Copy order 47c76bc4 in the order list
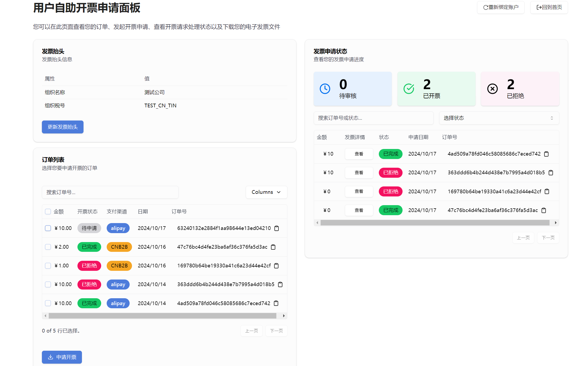The height and width of the screenshot is (366, 588). [x=273, y=247]
